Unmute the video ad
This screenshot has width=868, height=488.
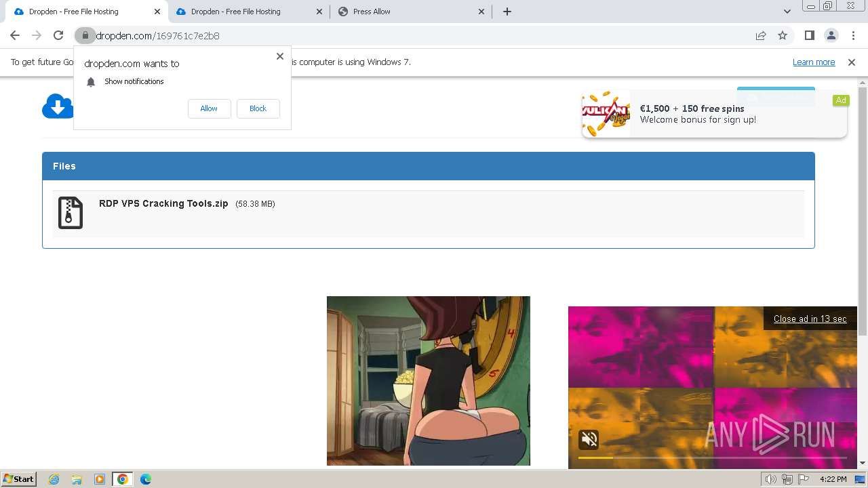pos(589,440)
